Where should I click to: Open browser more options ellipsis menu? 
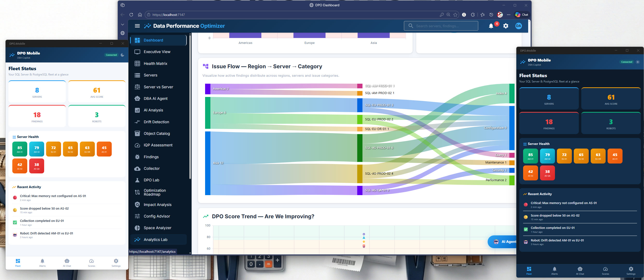[x=508, y=15]
